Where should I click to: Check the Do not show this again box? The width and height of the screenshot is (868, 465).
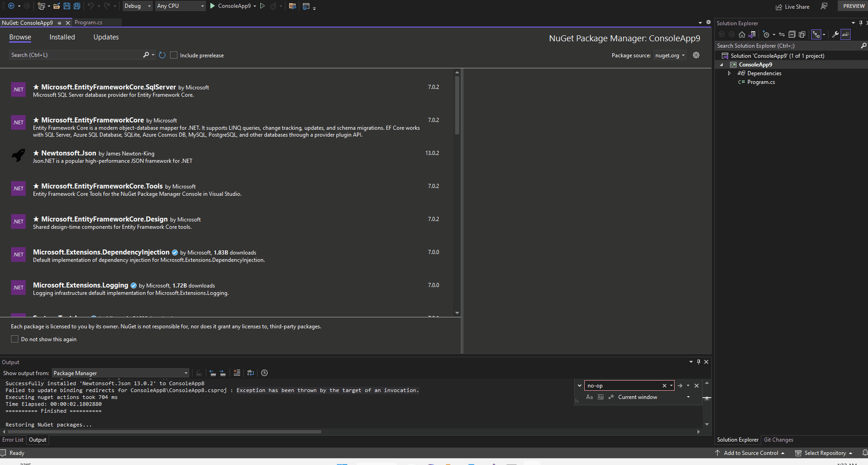coord(15,339)
